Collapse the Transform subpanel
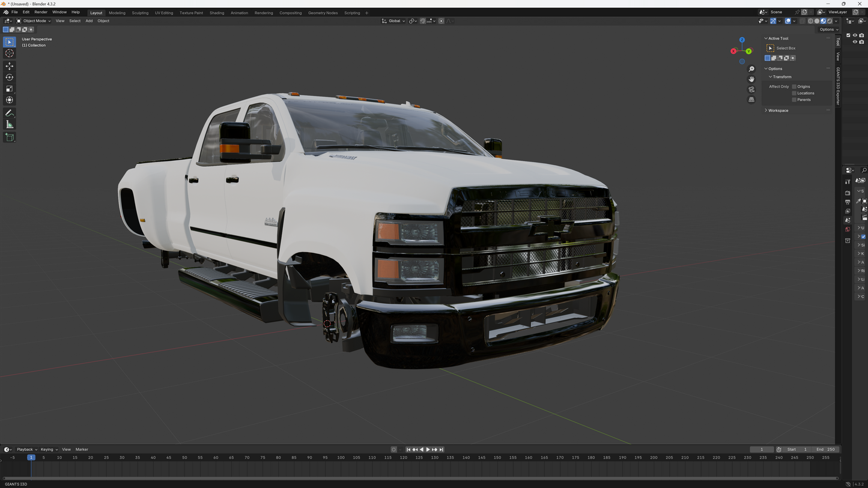The height and width of the screenshot is (488, 868). coord(771,77)
